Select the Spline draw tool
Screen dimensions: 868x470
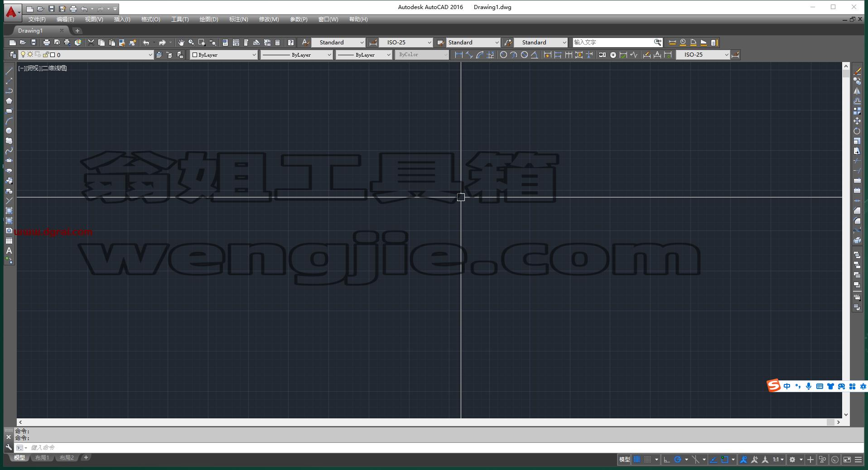[9, 151]
